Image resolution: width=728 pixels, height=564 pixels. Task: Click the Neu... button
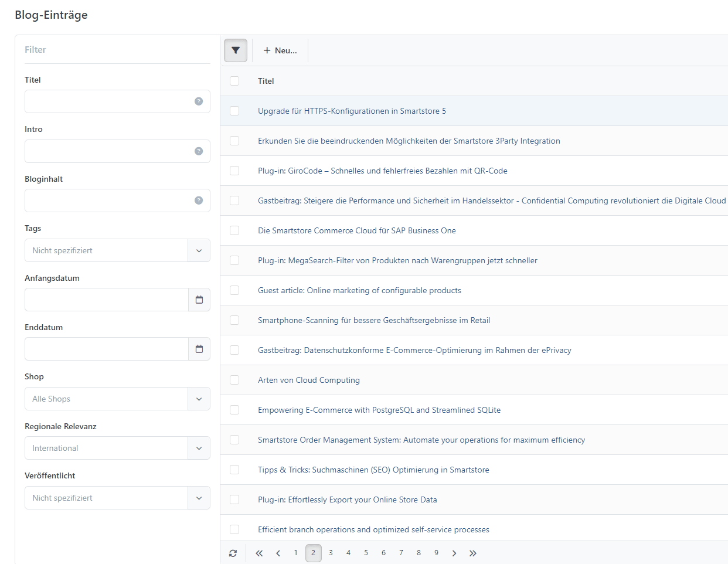[280, 50]
